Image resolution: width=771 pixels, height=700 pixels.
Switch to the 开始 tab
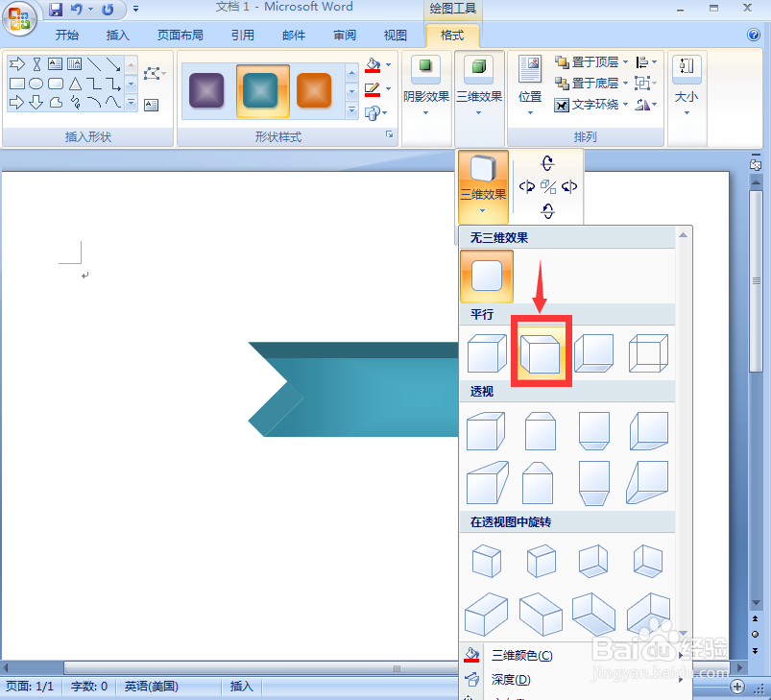click(67, 35)
